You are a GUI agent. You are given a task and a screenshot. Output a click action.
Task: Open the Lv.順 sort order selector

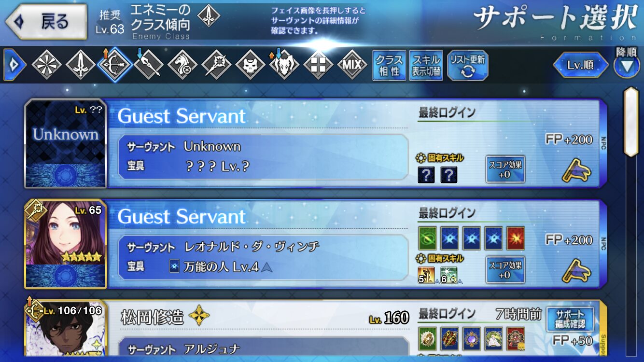pyautogui.click(x=581, y=65)
